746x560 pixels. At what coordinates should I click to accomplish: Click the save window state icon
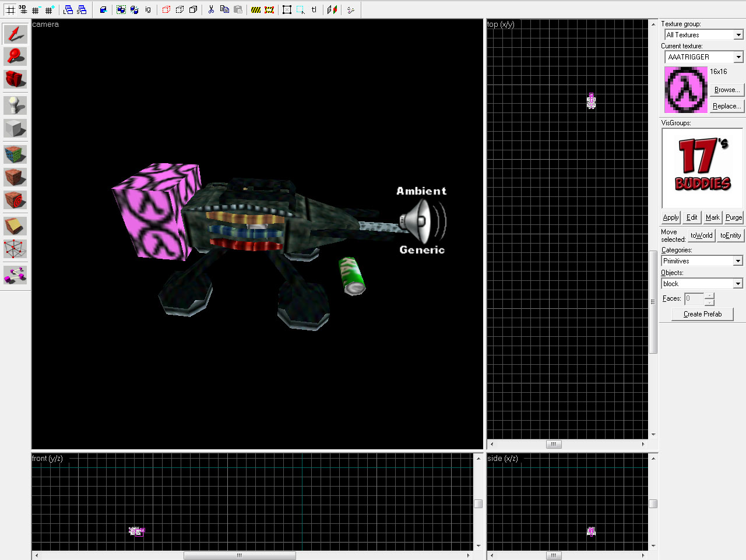point(82,9)
